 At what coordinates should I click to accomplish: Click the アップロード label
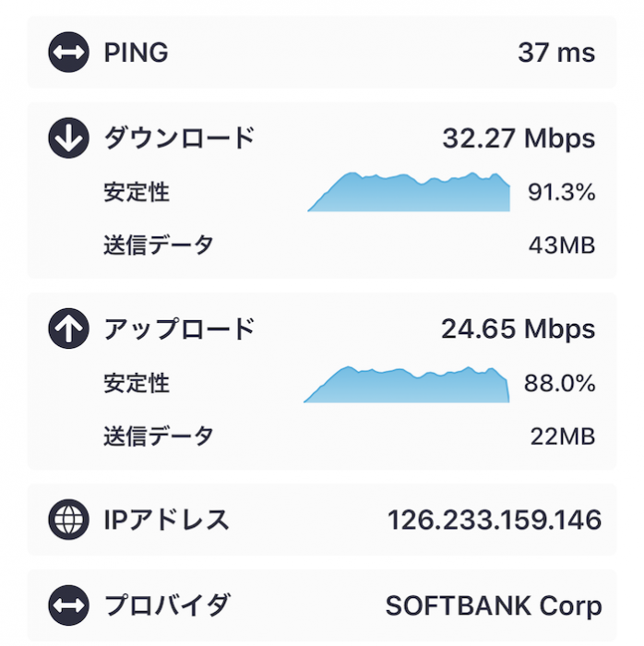click(x=179, y=329)
